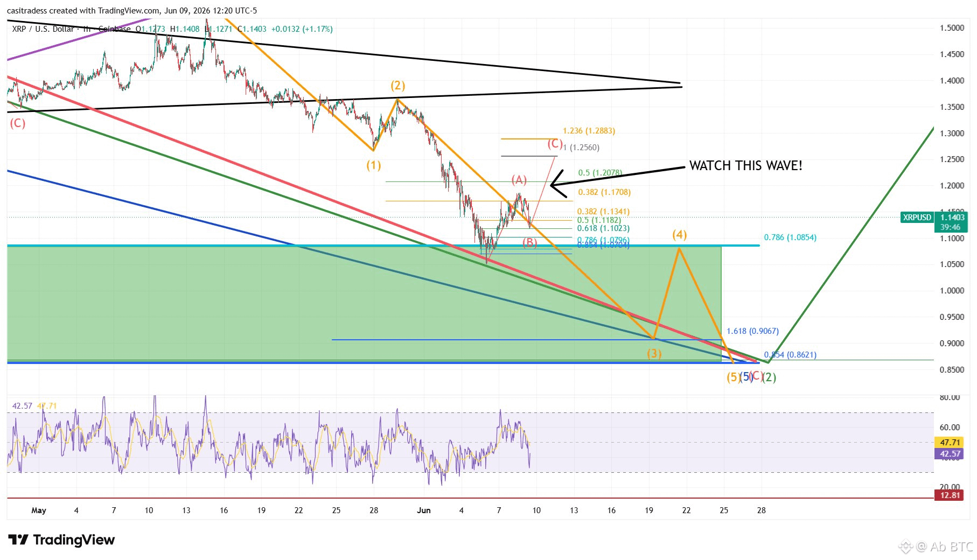Select the XRP / U.S. Dollar symbol title
Screen dimensions: 977x560
[43, 29]
